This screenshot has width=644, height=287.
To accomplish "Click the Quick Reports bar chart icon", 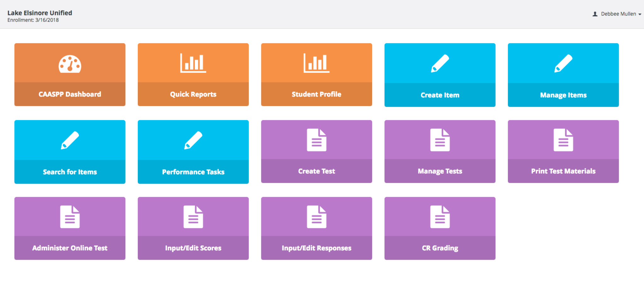I will point(193,63).
